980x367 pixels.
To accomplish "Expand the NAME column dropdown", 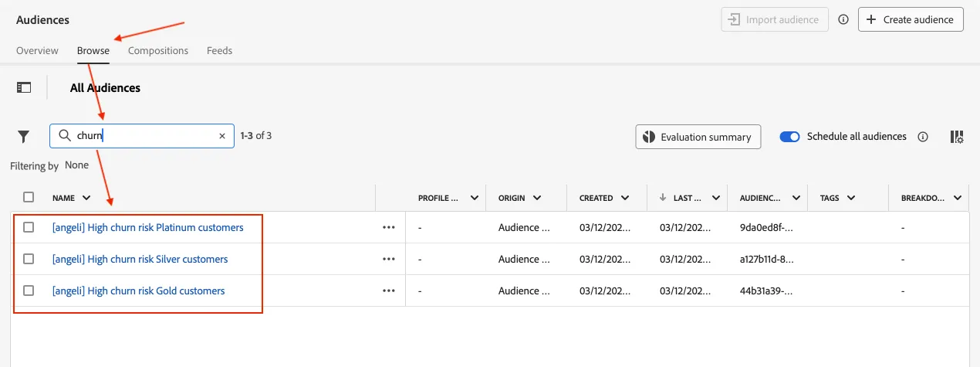I will (86, 198).
